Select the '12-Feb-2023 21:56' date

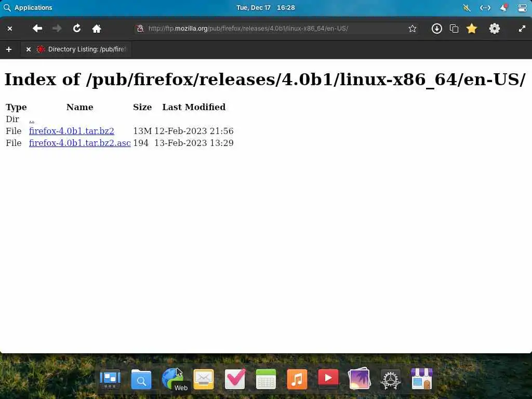(x=194, y=131)
